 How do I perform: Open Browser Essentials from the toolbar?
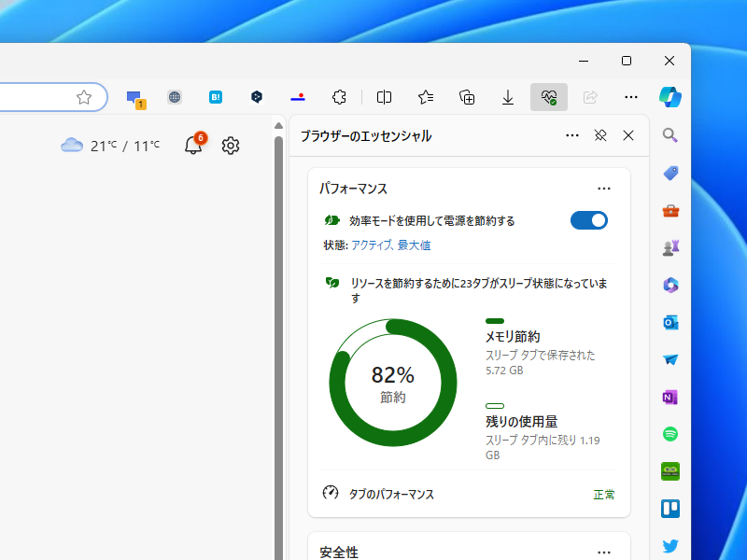(x=549, y=96)
